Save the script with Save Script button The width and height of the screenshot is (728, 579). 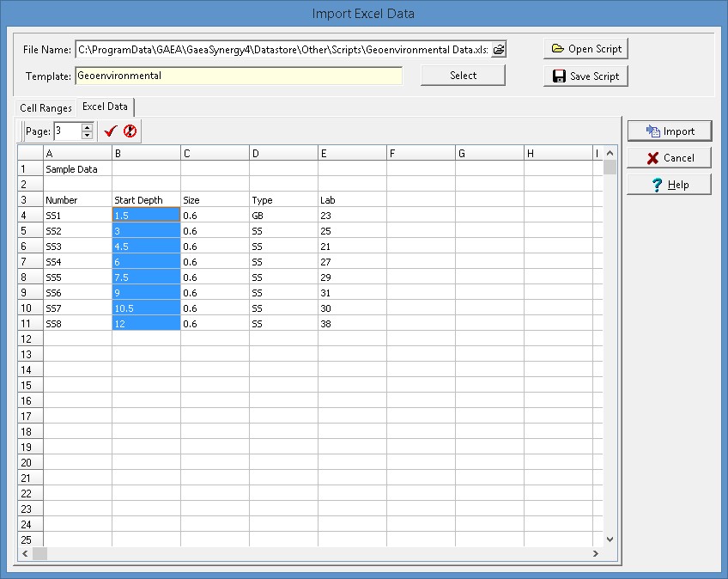point(586,76)
